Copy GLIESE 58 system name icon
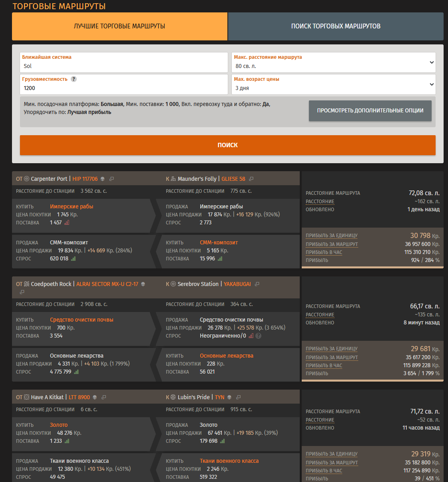Image resolution: width=448 pixels, height=482 pixels. (x=251, y=179)
